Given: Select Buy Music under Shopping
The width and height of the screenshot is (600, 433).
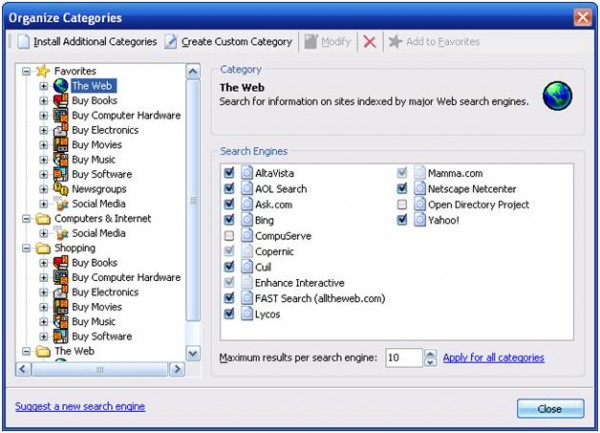Looking at the screenshot, I should pos(93,322).
